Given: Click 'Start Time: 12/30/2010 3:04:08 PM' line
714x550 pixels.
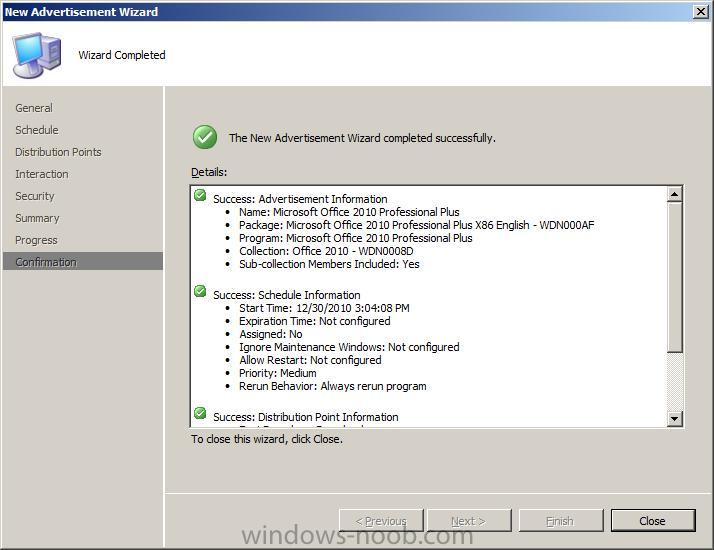Looking at the screenshot, I should [x=324, y=308].
